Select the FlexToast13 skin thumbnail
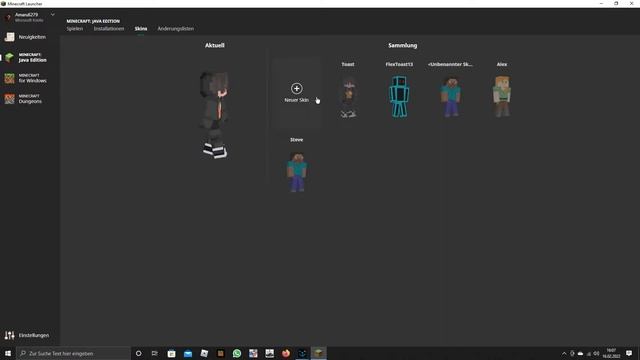 point(399,97)
